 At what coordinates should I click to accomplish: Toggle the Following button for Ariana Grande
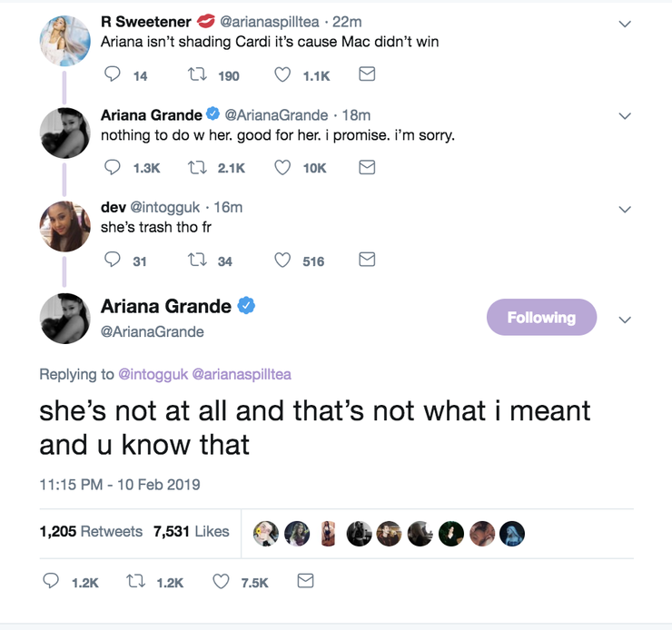pos(541,318)
